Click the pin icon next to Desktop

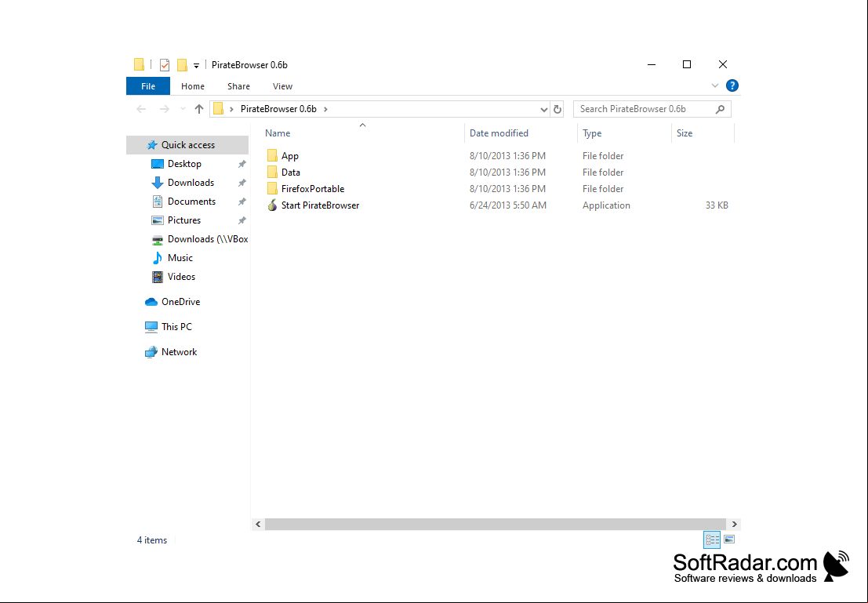tap(242, 164)
